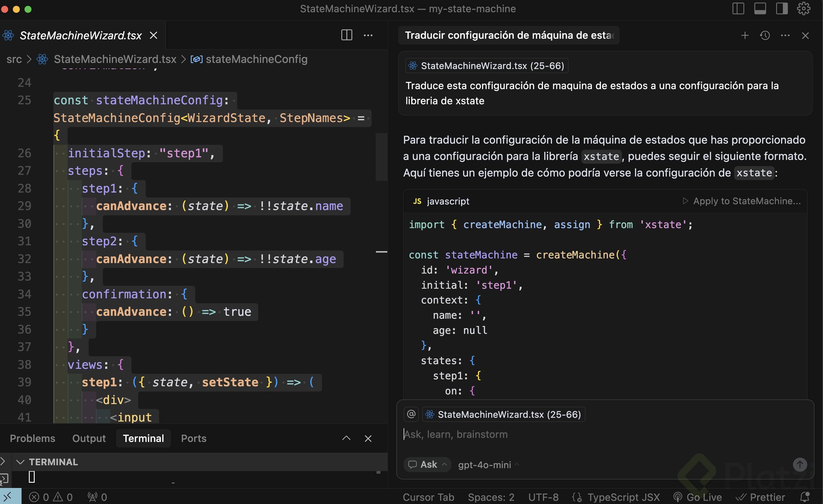This screenshot has width=823, height=504.
Task: Open chat history clock icon
Action: pos(765,36)
